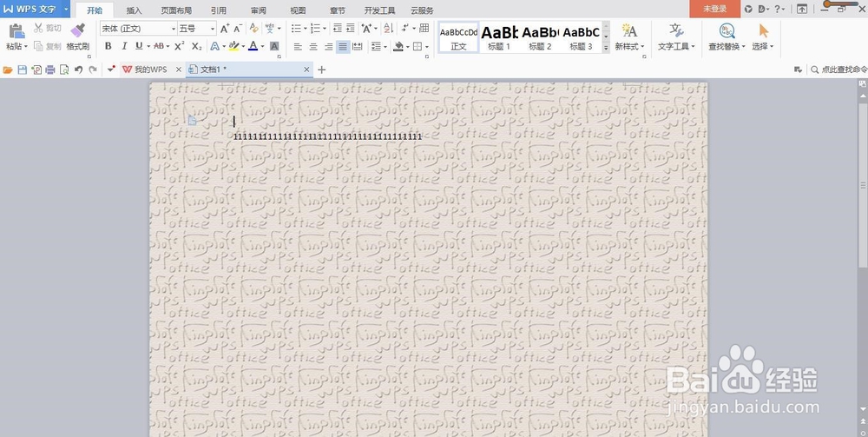Open the 开发工具 ribbon tab
The height and width of the screenshot is (437, 868).
click(380, 10)
